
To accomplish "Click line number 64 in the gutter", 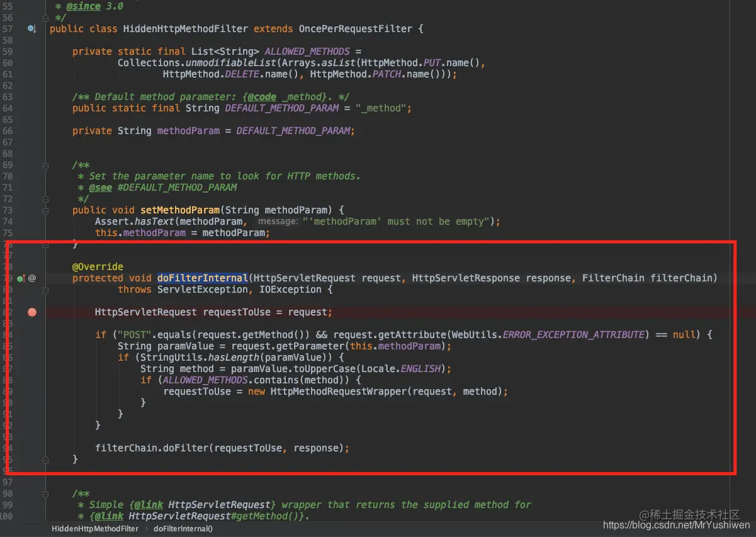I will click(x=8, y=108).
